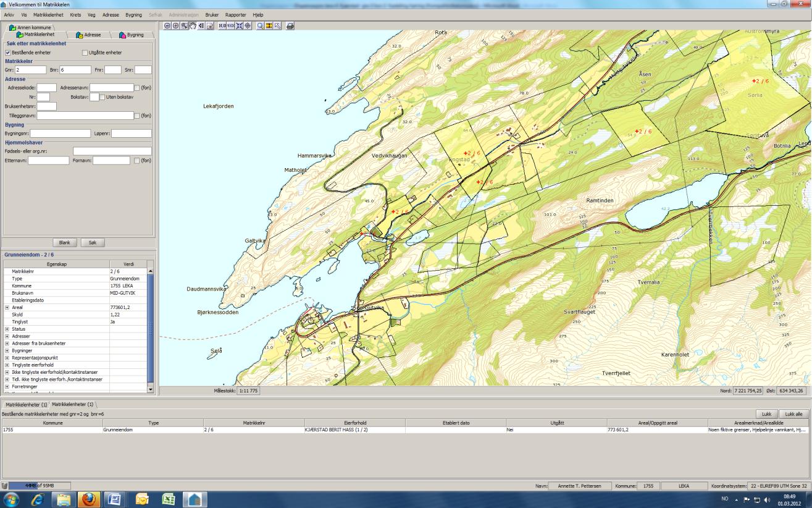Click the Lukk alle button
Viewport: 812px width, 508px height.
tap(794, 413)
